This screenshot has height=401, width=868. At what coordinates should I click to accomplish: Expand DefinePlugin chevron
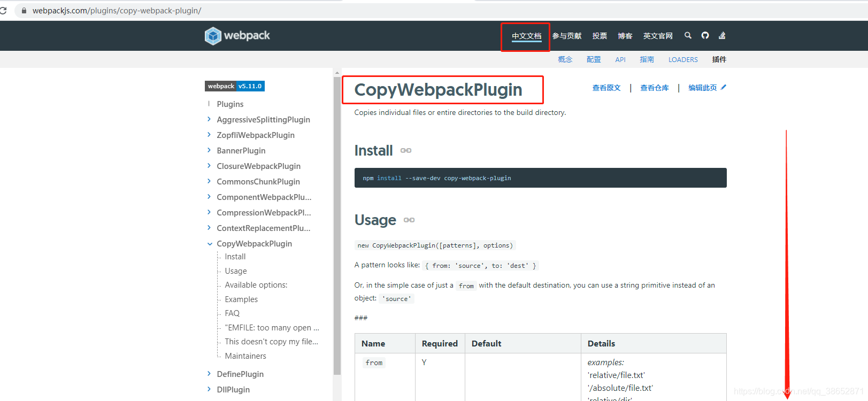209,374
